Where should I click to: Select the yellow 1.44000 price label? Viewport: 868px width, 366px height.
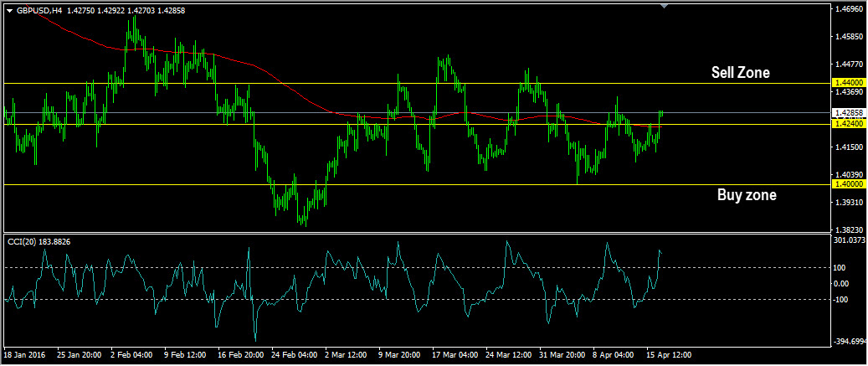pos(848,83)
